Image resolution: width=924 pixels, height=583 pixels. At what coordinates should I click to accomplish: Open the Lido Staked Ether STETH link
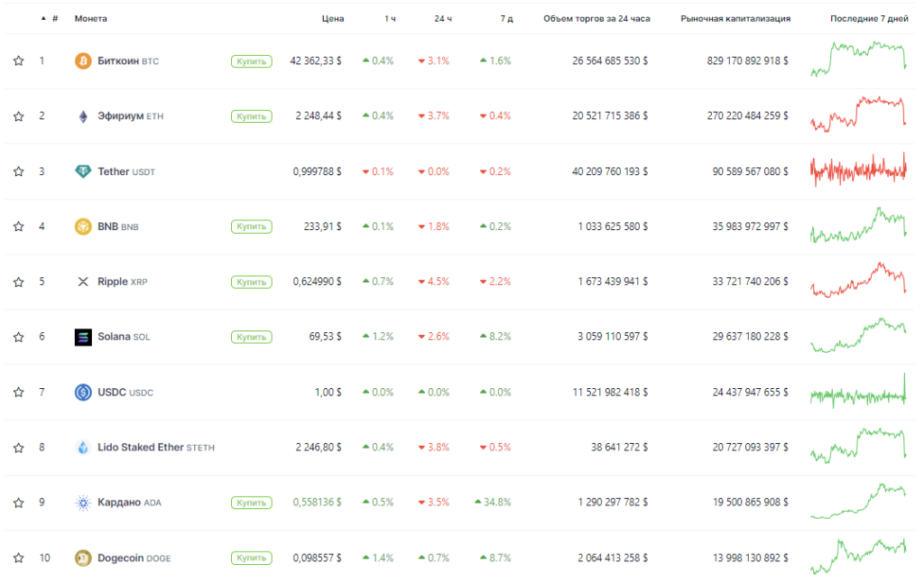[x=155, y=448]
